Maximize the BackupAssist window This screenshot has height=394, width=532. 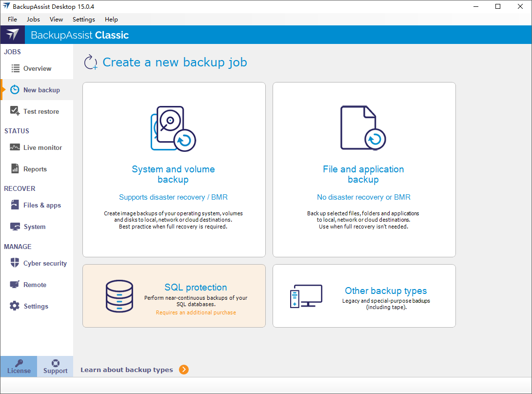498,6
